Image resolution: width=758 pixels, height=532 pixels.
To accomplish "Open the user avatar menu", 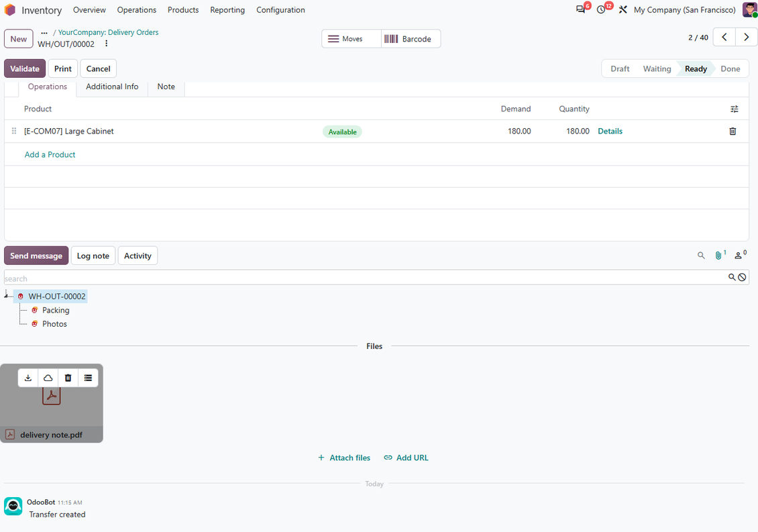I will (750, 9).
